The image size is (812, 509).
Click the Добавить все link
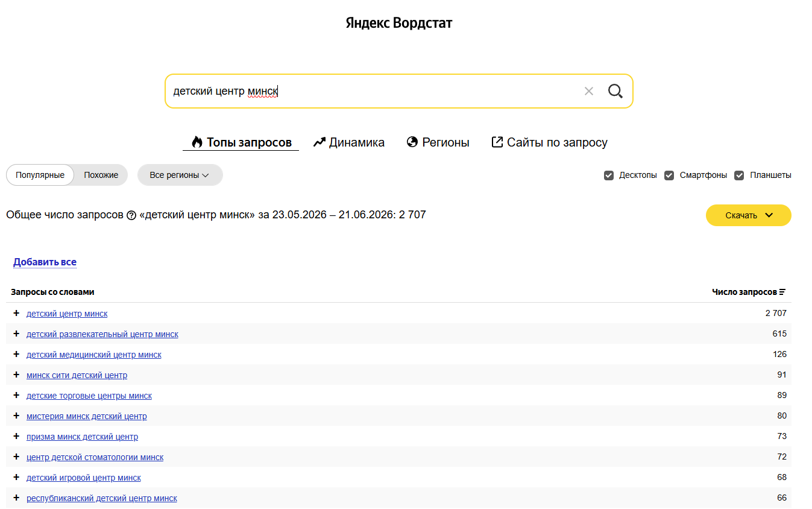tap(45, 262)
